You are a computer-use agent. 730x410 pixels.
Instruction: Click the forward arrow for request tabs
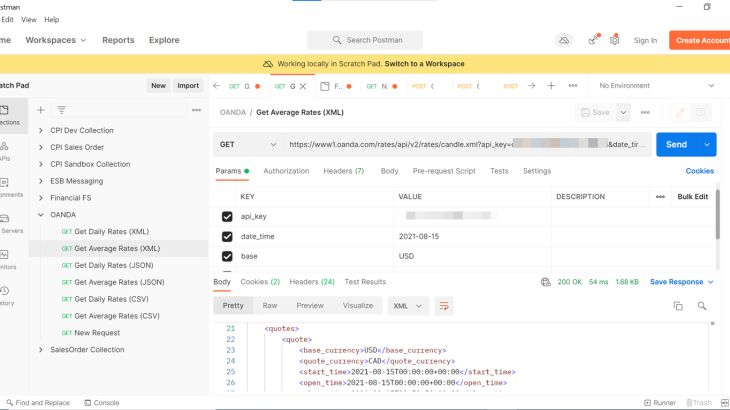click(531, 86)
